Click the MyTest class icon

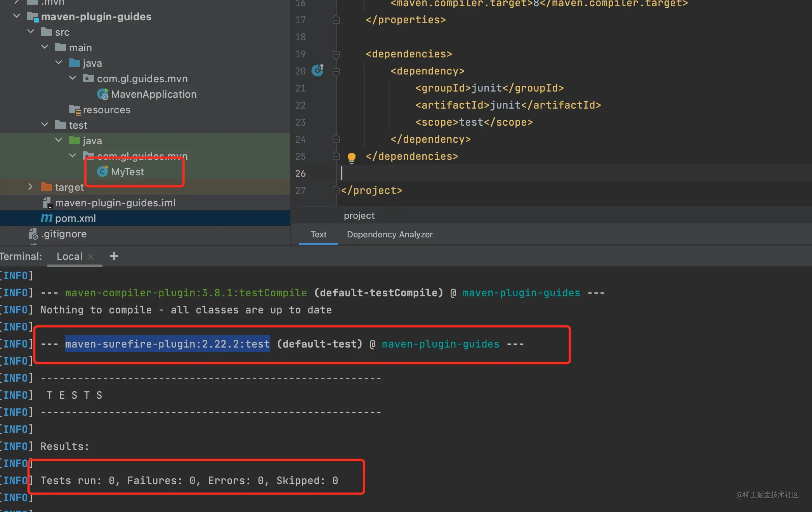click(x=103, y=172)
